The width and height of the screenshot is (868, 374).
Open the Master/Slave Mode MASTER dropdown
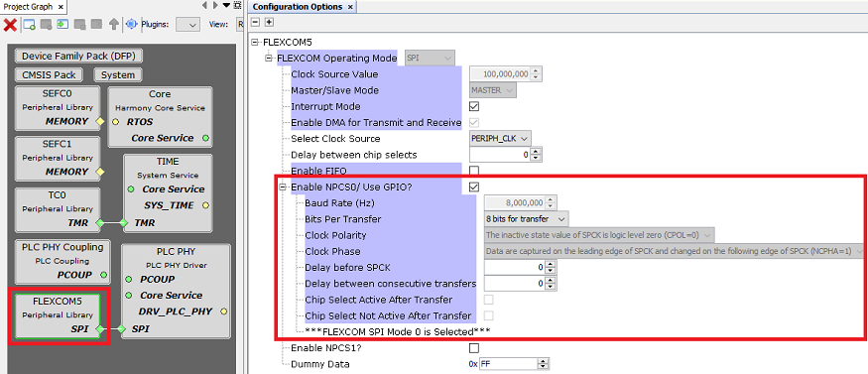point(493,90)
